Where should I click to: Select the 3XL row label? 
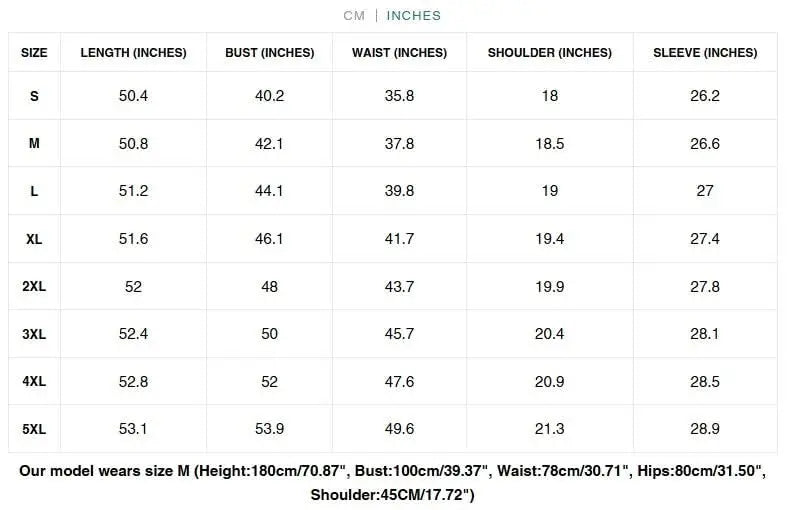(x=34, y=334)
